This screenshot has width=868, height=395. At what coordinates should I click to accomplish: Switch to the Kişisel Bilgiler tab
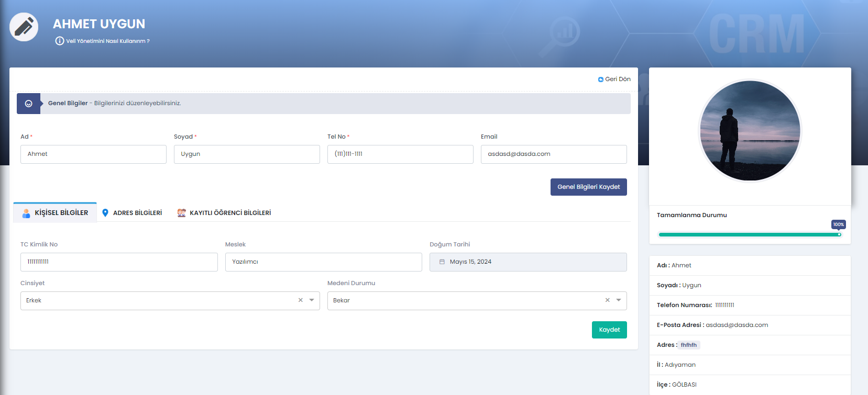55,213
